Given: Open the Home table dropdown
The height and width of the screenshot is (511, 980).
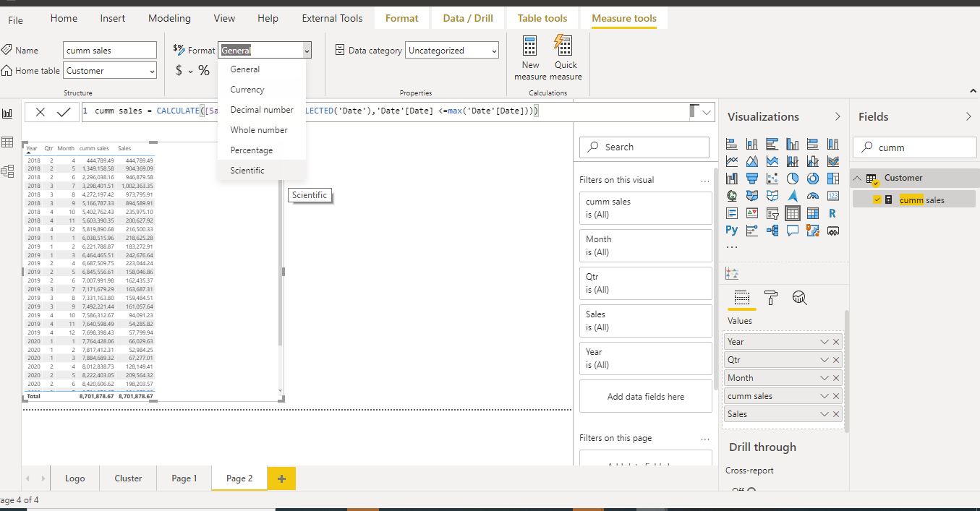Looking at the screenshot, I should (110, 70).
